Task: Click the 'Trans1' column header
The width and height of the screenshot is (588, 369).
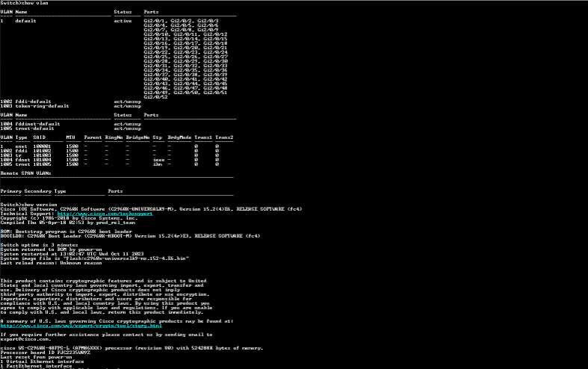Action: (203, 137)
